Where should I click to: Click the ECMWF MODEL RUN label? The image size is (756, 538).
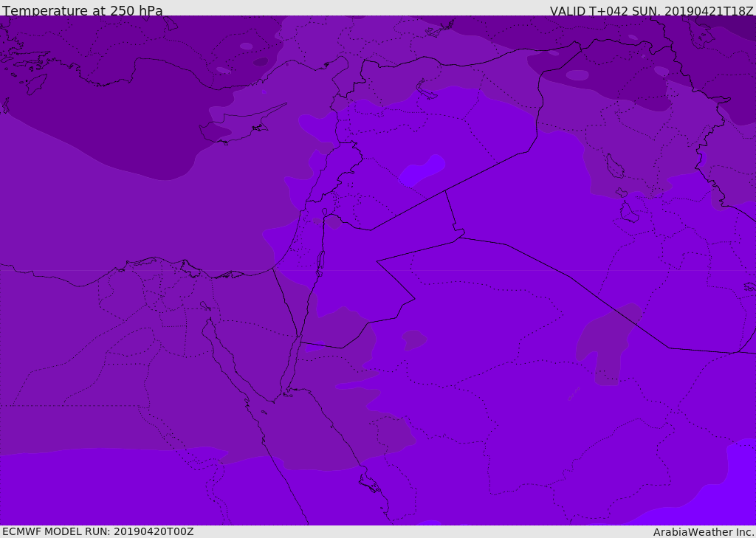click(97, 531)
